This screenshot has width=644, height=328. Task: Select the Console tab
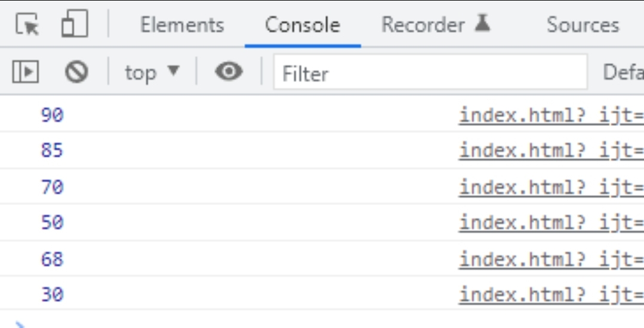tap(303, 24)
